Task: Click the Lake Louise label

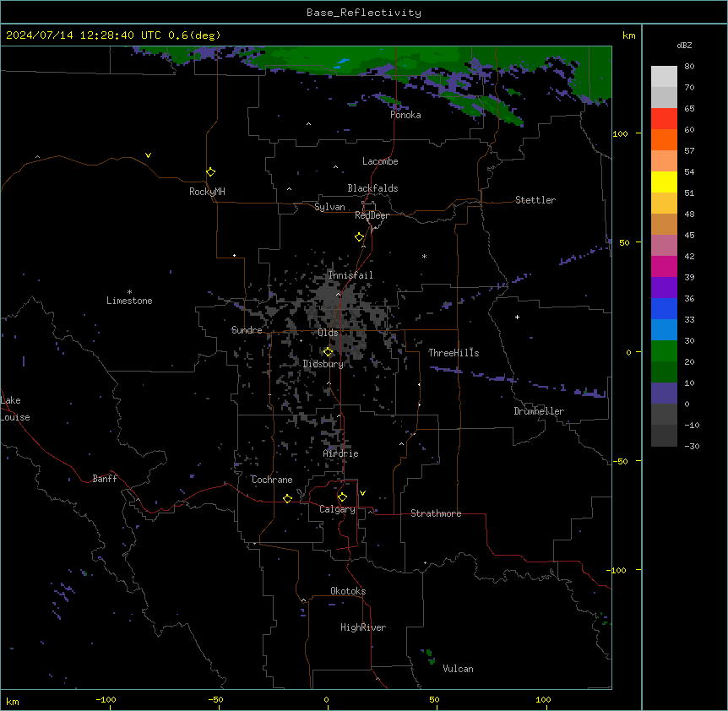Action: (x=15, y=409)
